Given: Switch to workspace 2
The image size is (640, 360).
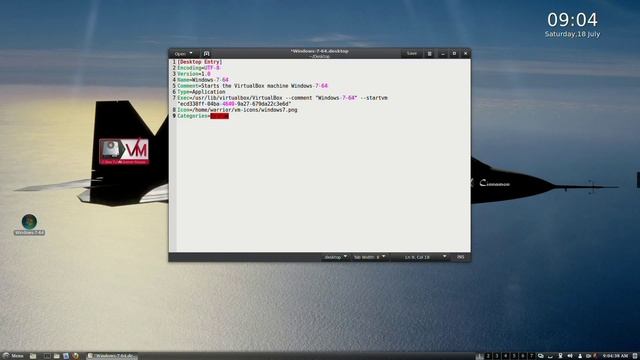Looking at the screenshot, I should (x=488, y=356).
